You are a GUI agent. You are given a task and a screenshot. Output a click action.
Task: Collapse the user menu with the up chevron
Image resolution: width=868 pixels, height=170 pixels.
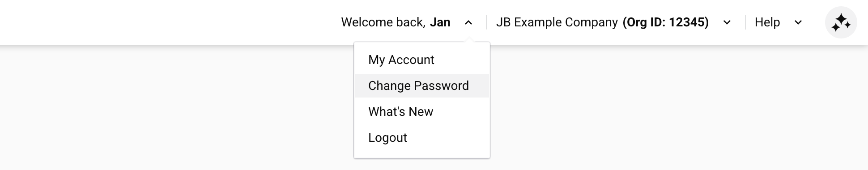point(468,22)
